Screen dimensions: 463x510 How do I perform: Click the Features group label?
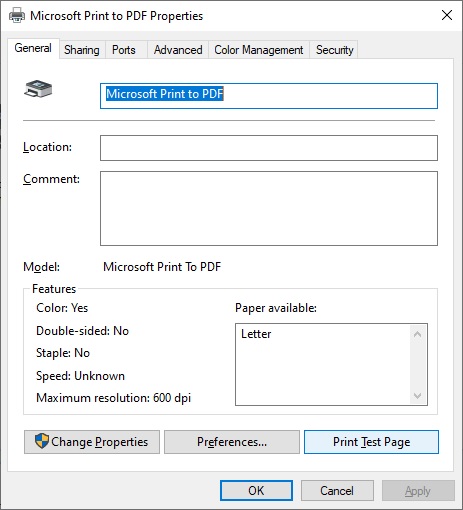[54, 289]
